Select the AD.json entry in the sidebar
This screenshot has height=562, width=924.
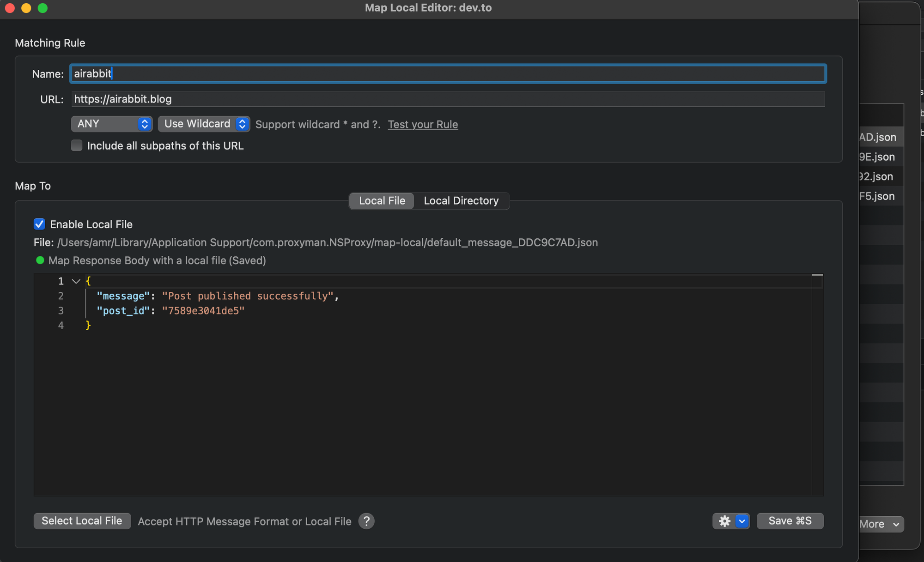pyautogui.click(x=878, y=137)
